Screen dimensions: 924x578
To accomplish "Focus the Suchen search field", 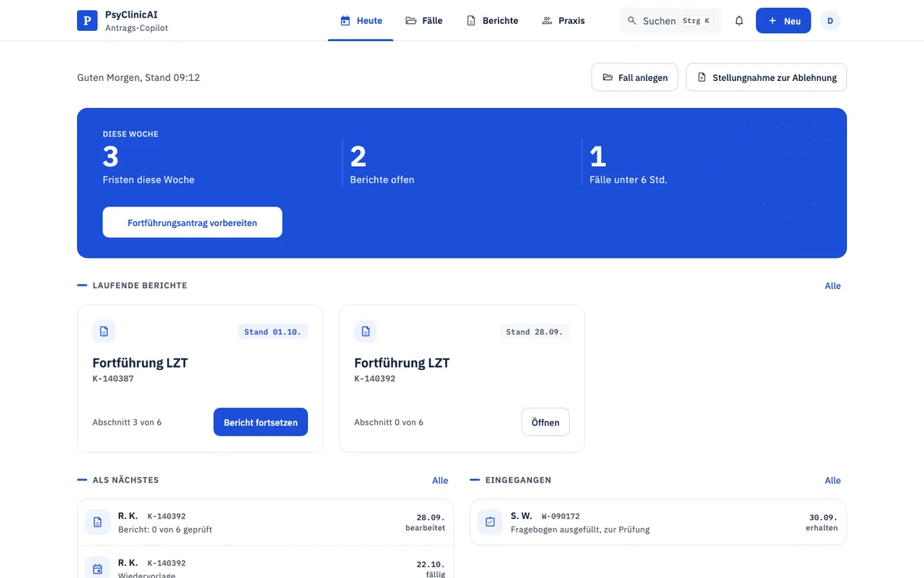I will [670, 21].
